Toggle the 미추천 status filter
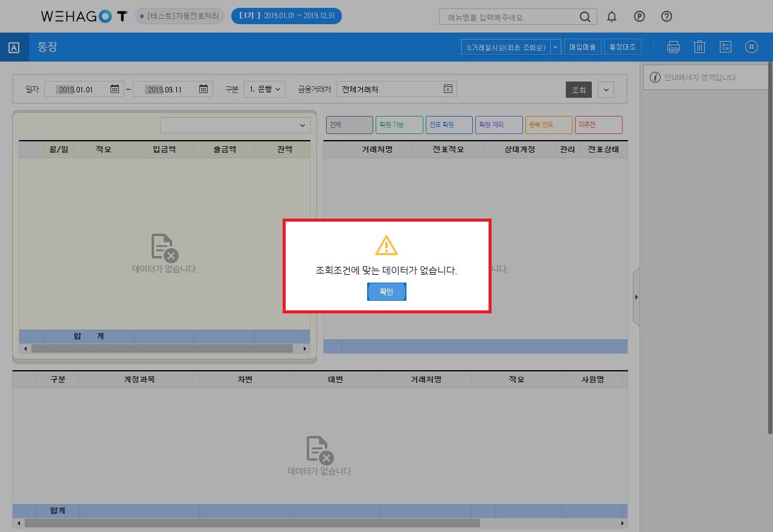Viewport: 773px width, 532px height. pos(598,125)
